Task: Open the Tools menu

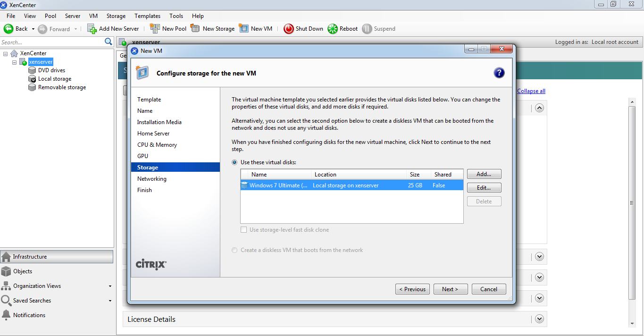Action: (x=176, y=16)
